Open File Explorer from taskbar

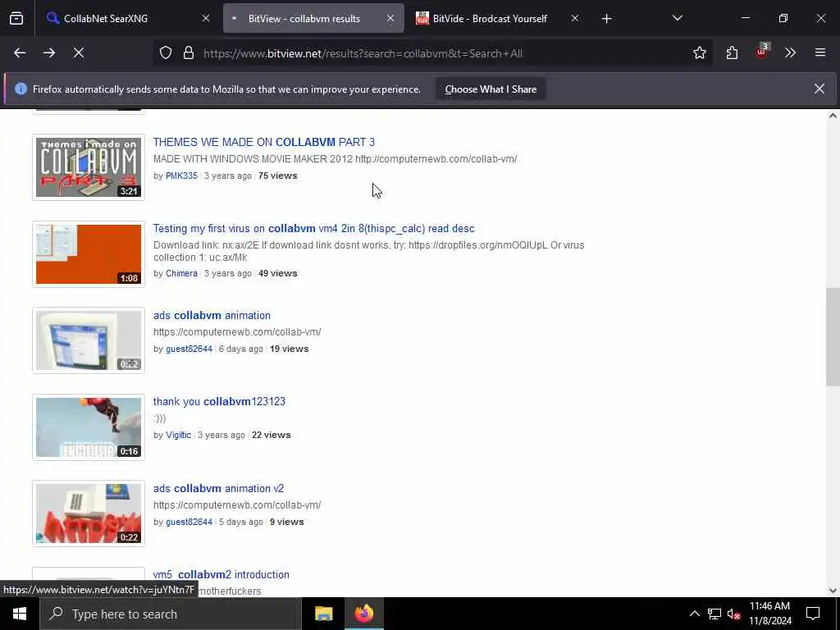323,614
